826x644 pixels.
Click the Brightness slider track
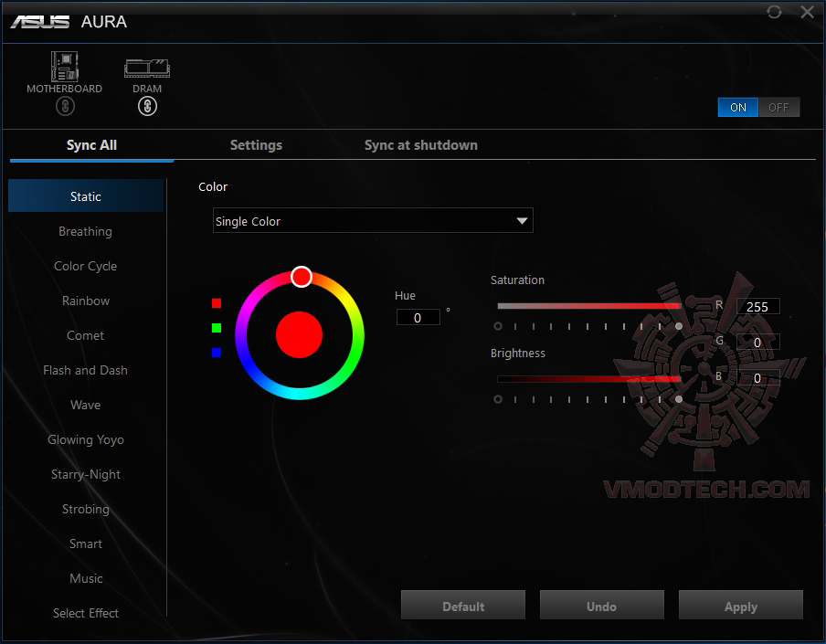click(589, 379)
